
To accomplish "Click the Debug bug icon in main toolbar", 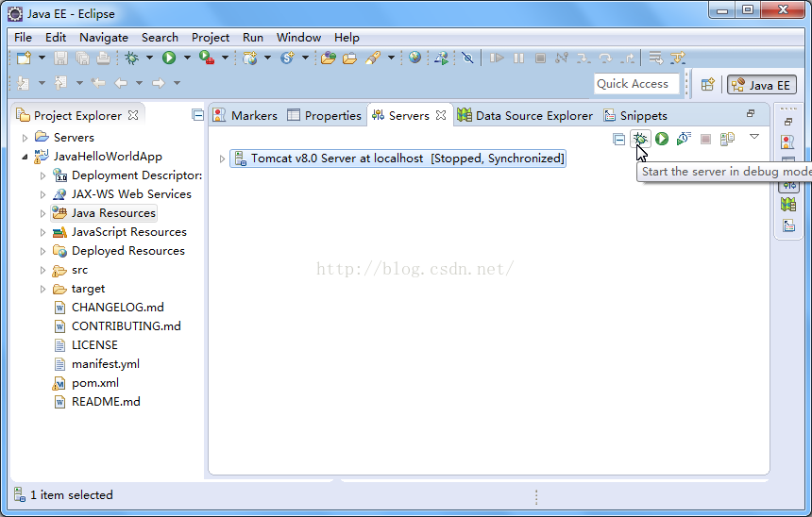I will coord(131,58).
